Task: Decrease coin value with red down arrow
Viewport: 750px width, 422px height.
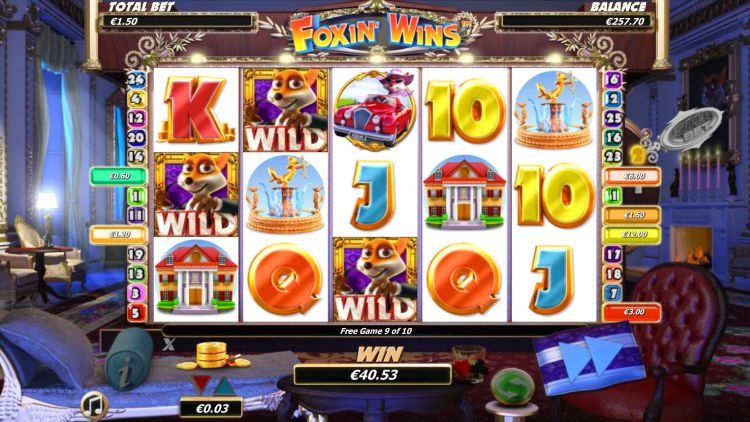Action: pos(201,384)
